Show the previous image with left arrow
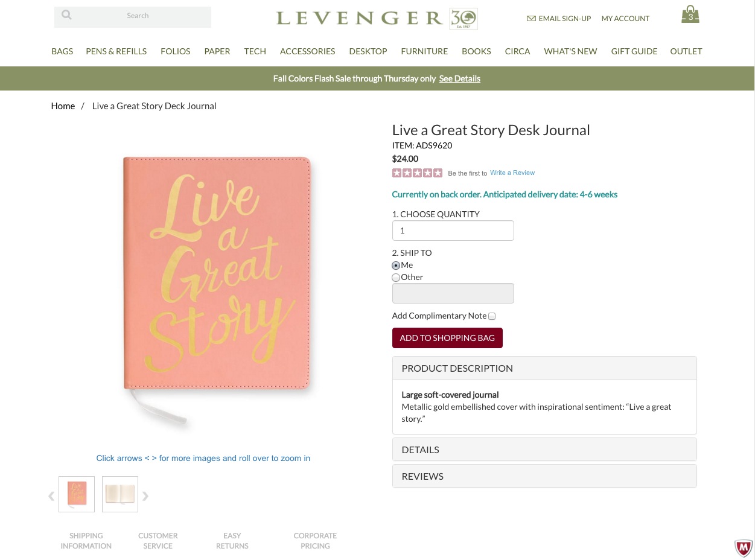 pyautogui.click(x=51, y=496)
